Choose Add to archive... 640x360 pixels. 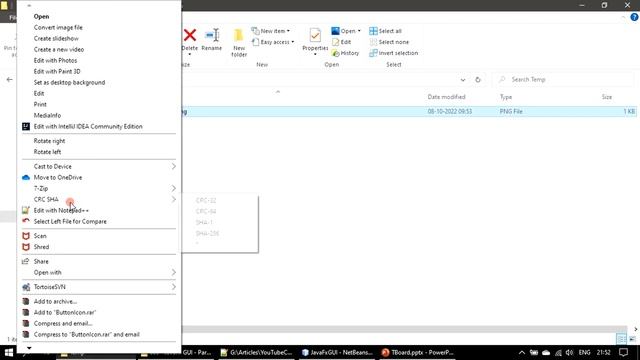tap(99, 302)
